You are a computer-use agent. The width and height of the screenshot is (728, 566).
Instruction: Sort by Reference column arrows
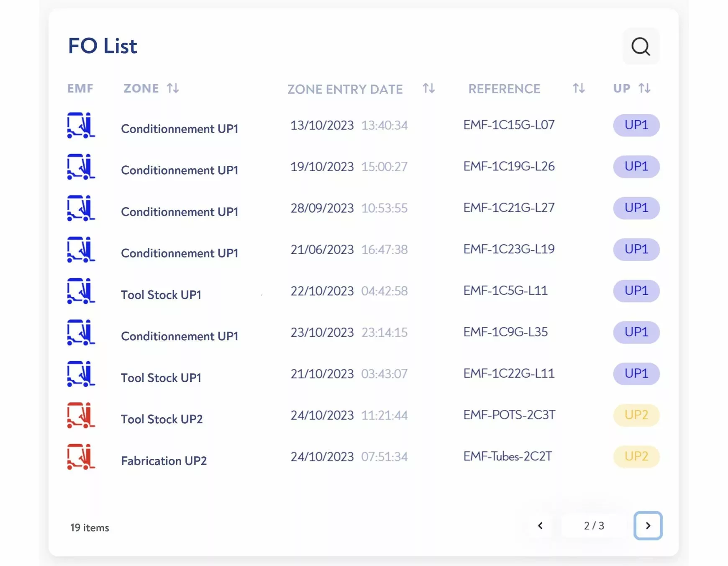coord(579,88)
